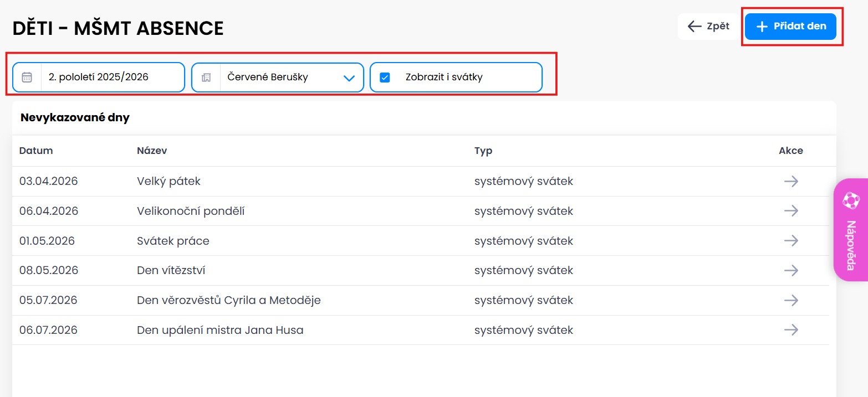Image resolution: width=868 pixels, height=397 pixels.
Task: Select the date 06.04.2026
Action: tap(49, 211)
